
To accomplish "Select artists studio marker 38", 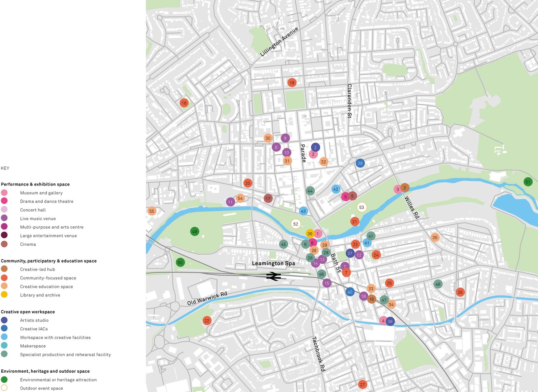I will point(390,321).
